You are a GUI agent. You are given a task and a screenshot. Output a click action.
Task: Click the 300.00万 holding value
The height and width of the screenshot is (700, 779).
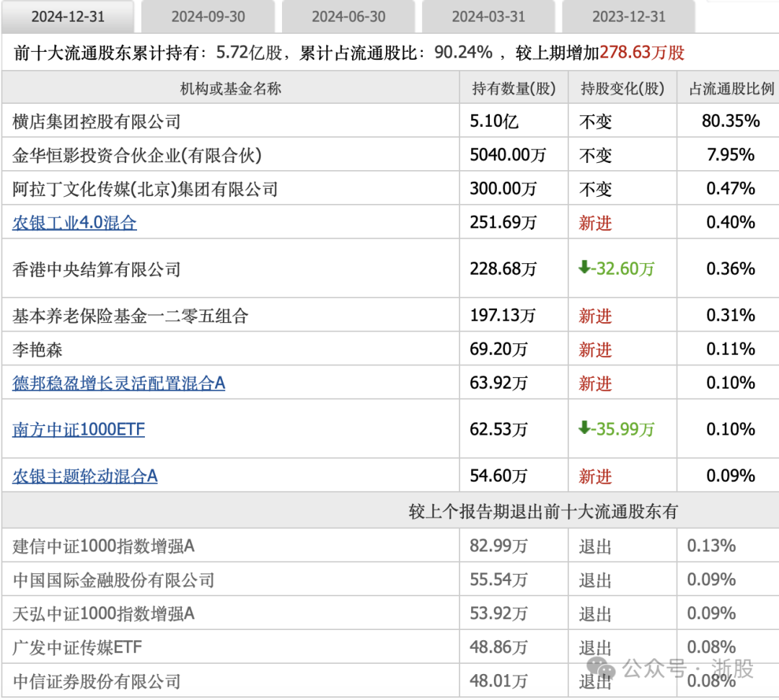pyautogui.click(x=503, y=189)
